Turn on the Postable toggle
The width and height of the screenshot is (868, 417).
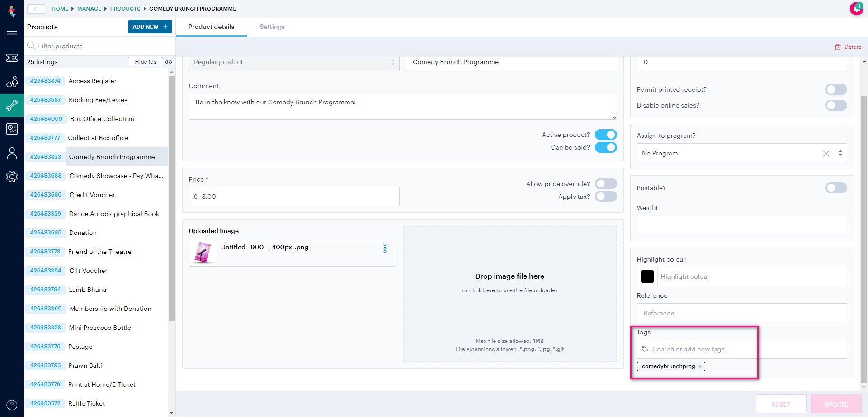[836, 187]
